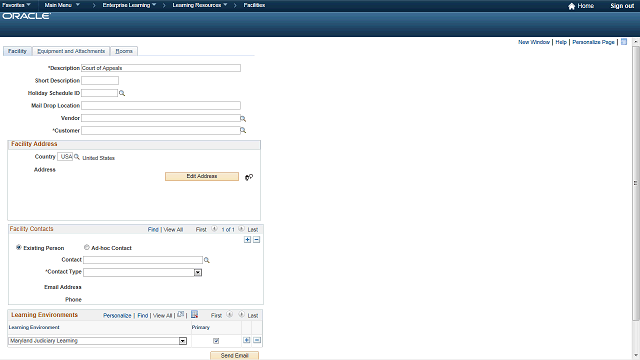Switch to the Facility tab
Image resolution: width=640 pixels, height=360 pixels.
coord(17,51)
